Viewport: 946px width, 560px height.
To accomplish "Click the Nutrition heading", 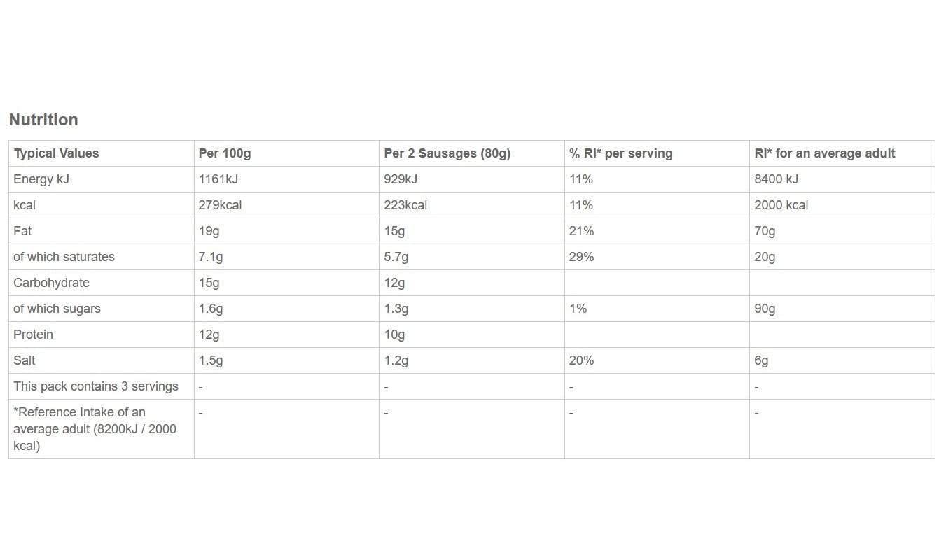I will tap(43, 120).
